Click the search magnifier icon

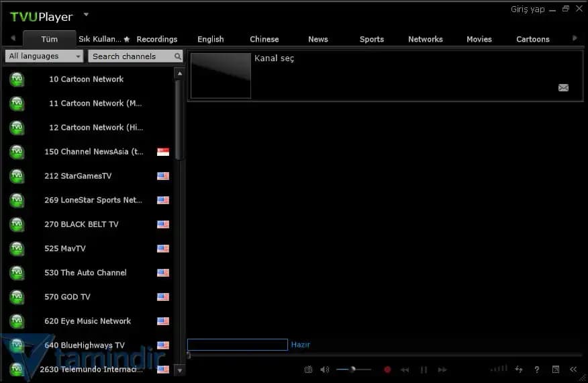(178, 56)
